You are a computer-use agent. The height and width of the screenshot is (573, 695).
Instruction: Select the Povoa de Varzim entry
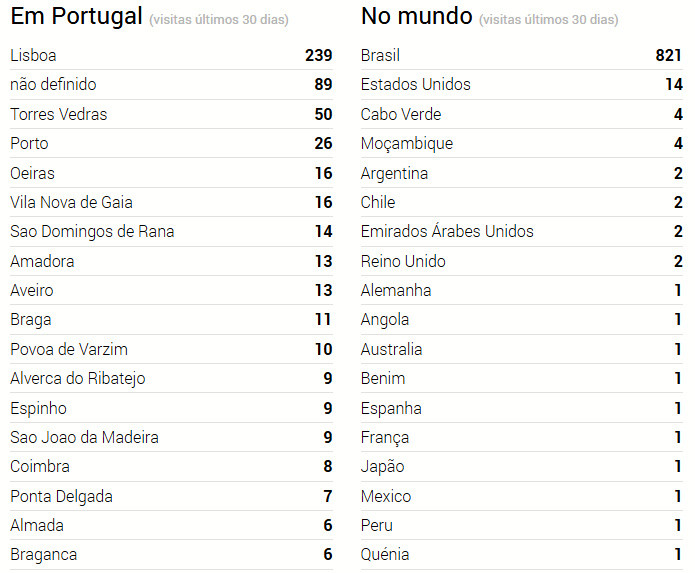point(69,350)
